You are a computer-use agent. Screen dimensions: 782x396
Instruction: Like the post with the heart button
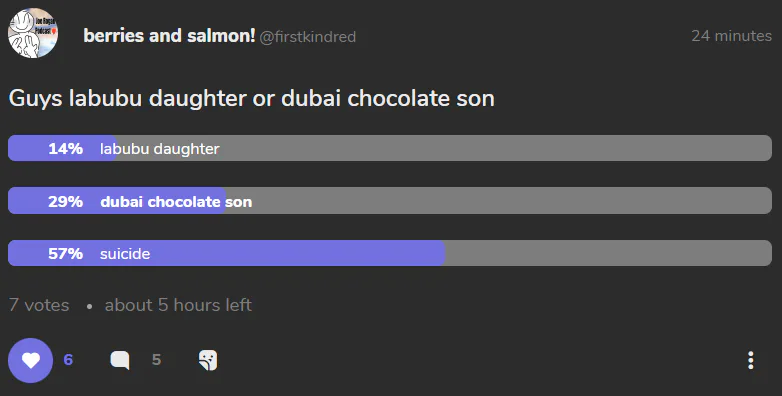tap(30, 360)
